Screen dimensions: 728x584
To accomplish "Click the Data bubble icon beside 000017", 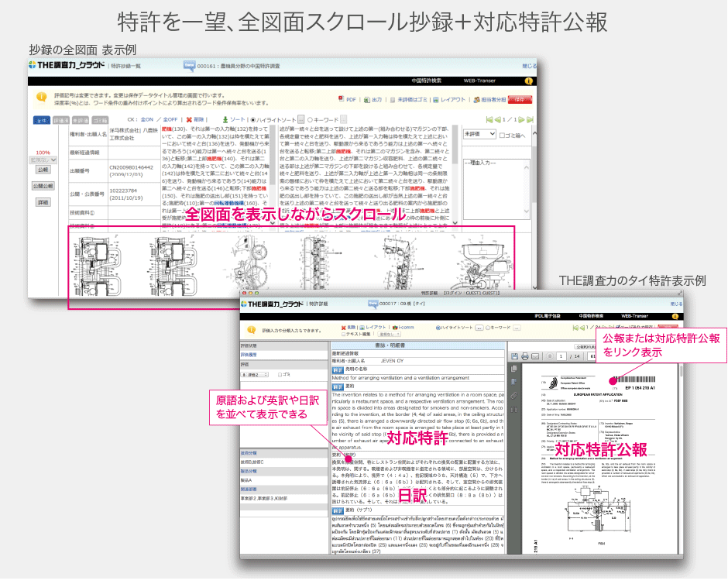I will (x=373, y=304).
